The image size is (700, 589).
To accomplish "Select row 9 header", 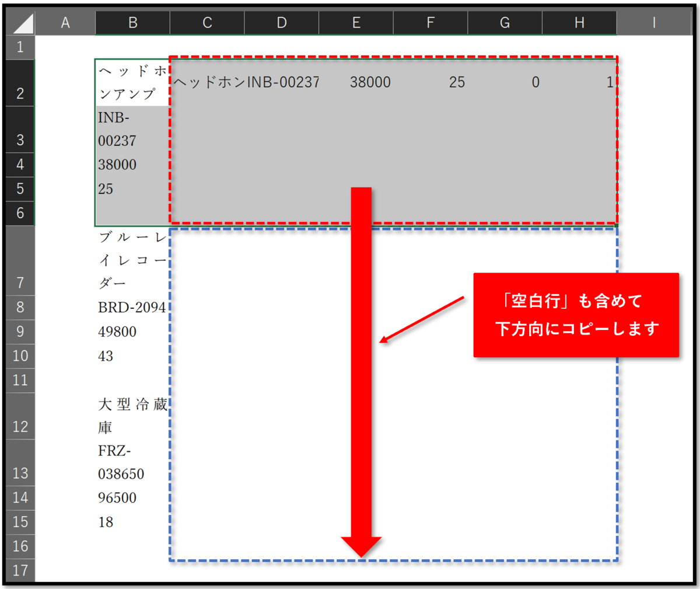I will coord(20,332).
